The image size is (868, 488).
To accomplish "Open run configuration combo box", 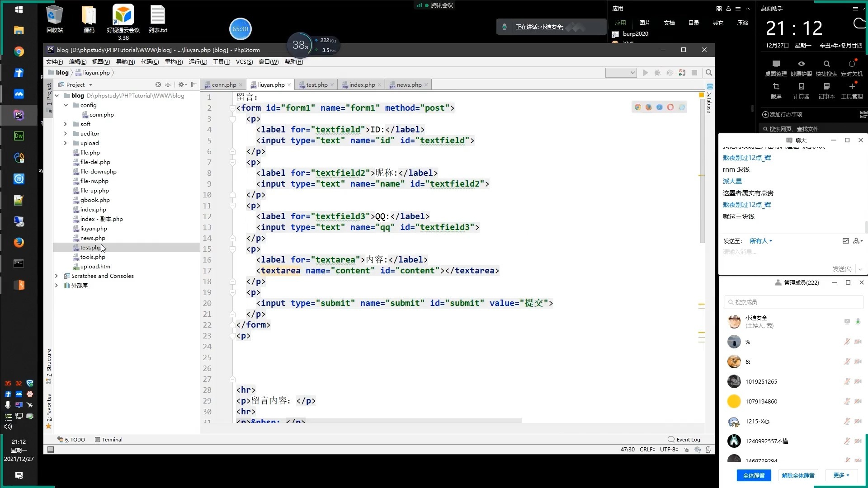I will [x=621, y=73].
